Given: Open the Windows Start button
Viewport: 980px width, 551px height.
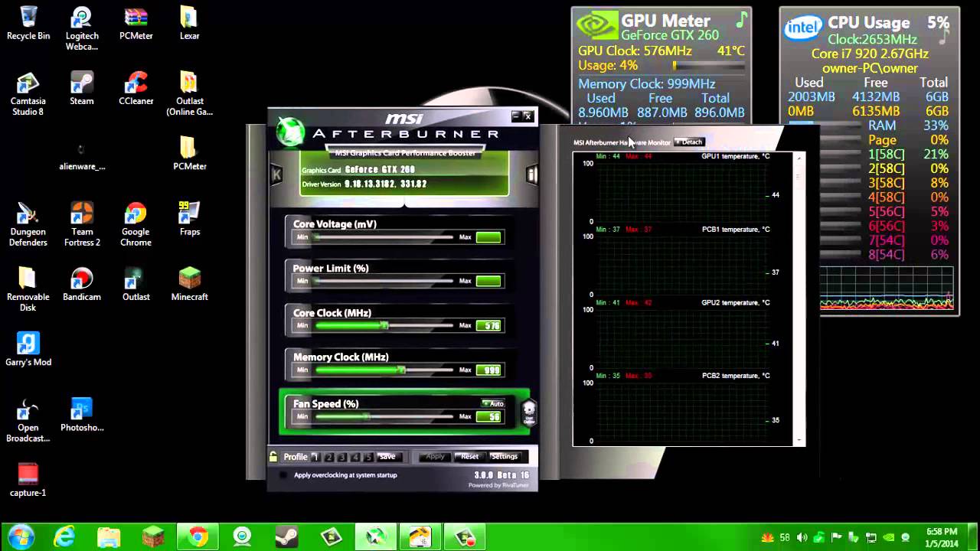Looking at the screenshot, I should click(21, 536).
